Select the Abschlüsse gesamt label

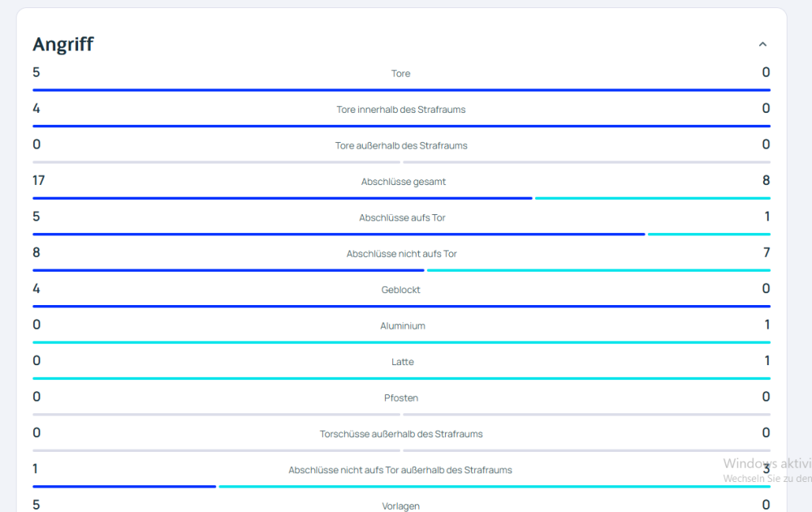coord(404,182)
